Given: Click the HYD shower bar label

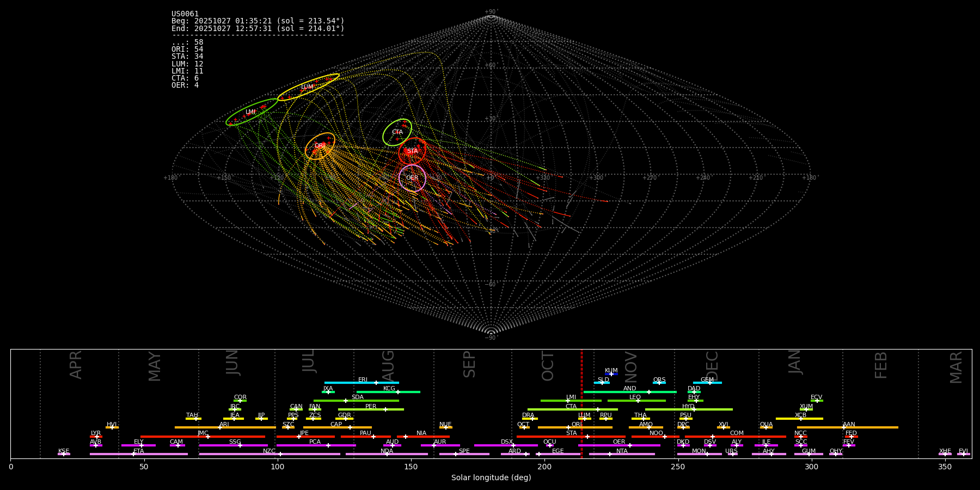Looking at the screenshot, I should tap(689, 407).
